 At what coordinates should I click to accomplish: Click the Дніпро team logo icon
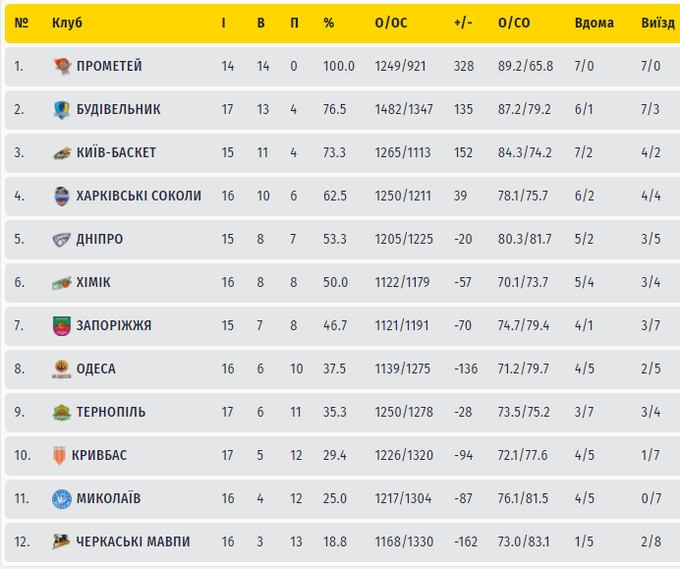tap(62, 239)
